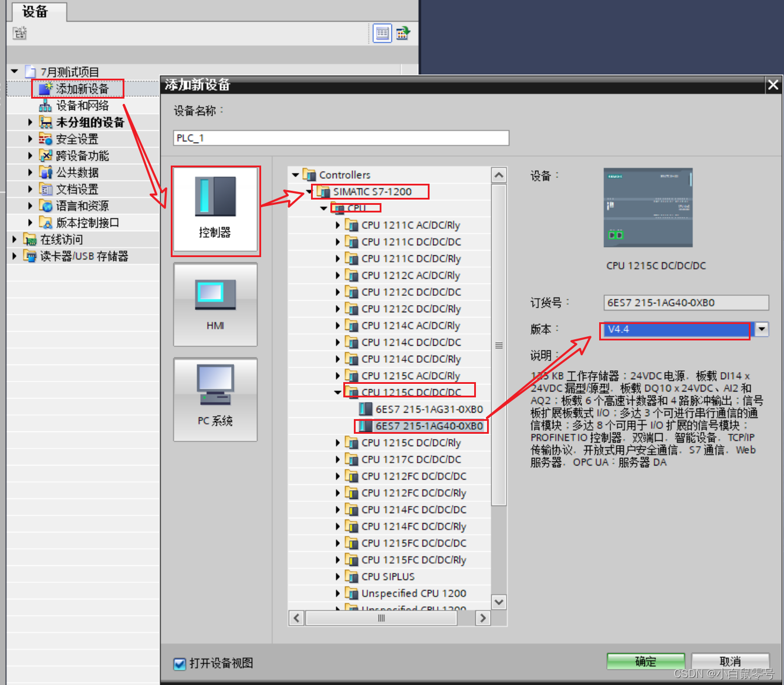Confirm with the 确定 button

(646, 662)
